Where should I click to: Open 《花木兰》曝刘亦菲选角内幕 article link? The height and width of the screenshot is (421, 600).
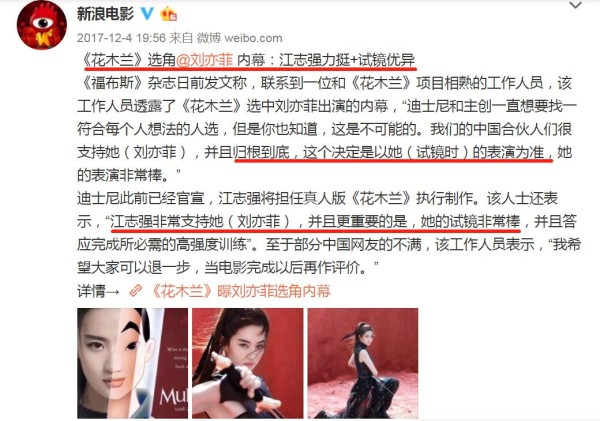240,291
